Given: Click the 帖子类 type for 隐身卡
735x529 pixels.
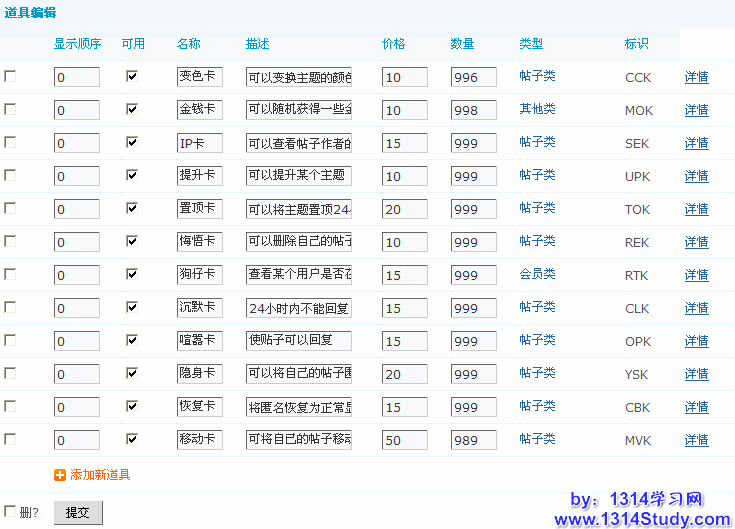Looking at the screenshot, I should (x=537, y=373).
